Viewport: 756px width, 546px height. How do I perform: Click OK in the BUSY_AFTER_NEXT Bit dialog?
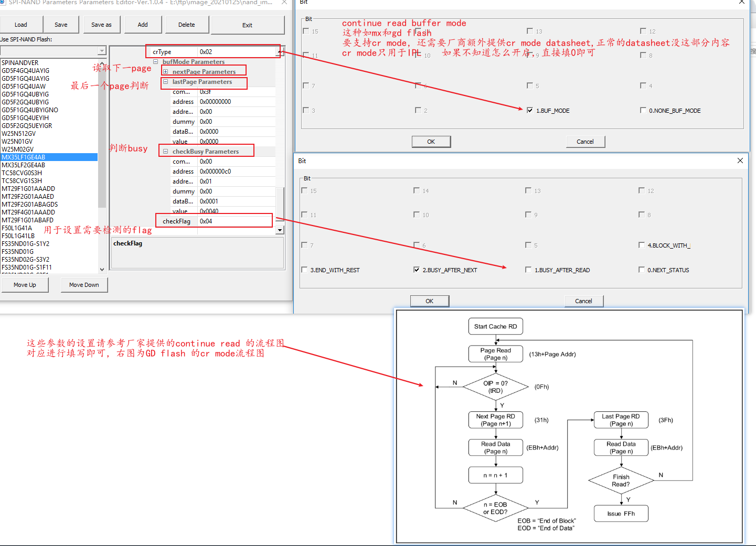pyautogui.click(x=429, y=301)
